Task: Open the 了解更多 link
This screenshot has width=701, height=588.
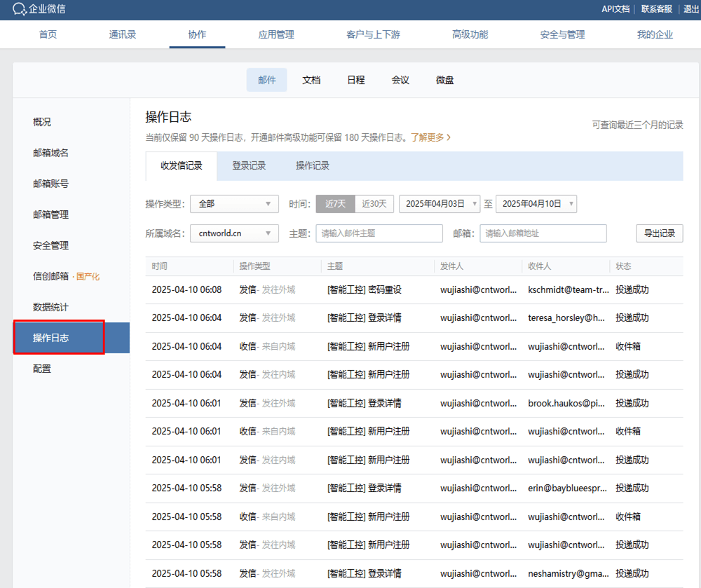Action: (430, 137)
